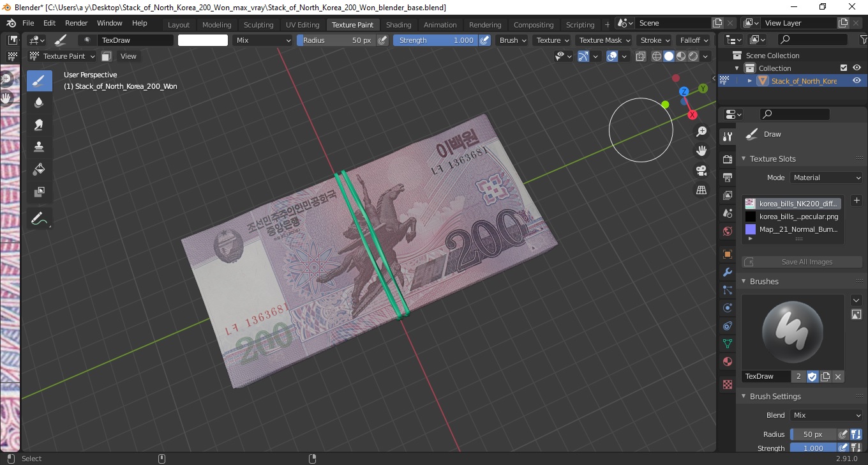Open the View menu in viewport header
Screen dimensions: 868x465
coord(128,56)
